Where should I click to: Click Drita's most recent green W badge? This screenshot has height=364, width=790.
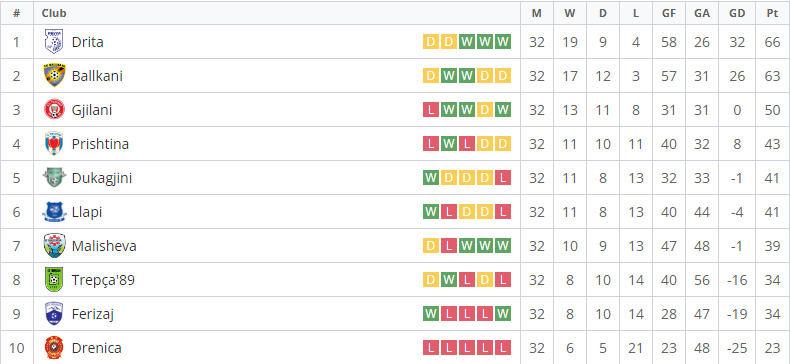pos(502,42)
